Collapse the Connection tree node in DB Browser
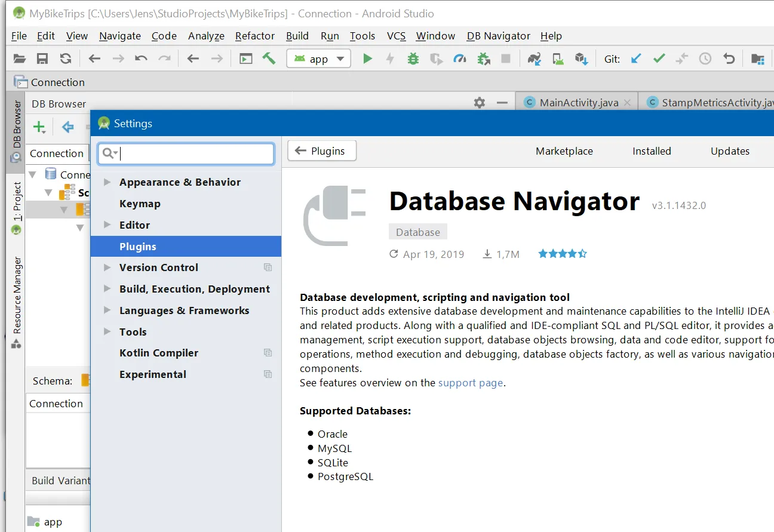Screen dimensions: 774x532 coord(33,175)
